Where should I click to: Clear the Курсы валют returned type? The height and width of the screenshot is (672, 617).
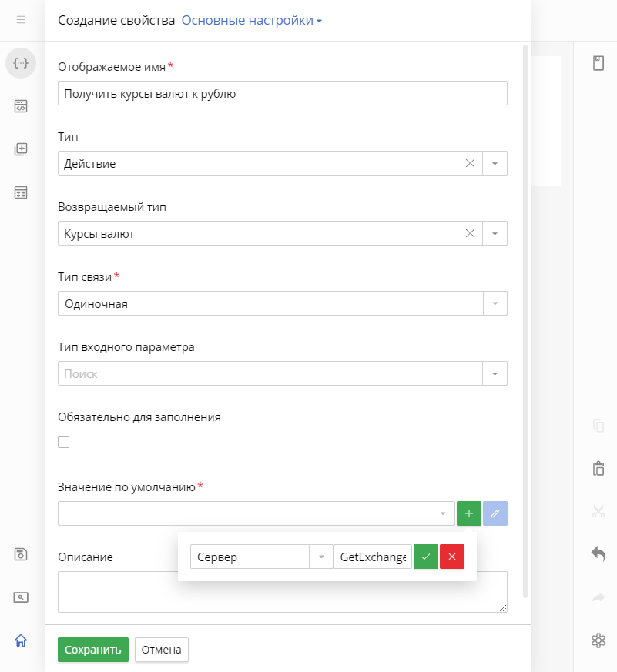coord(470,233)
